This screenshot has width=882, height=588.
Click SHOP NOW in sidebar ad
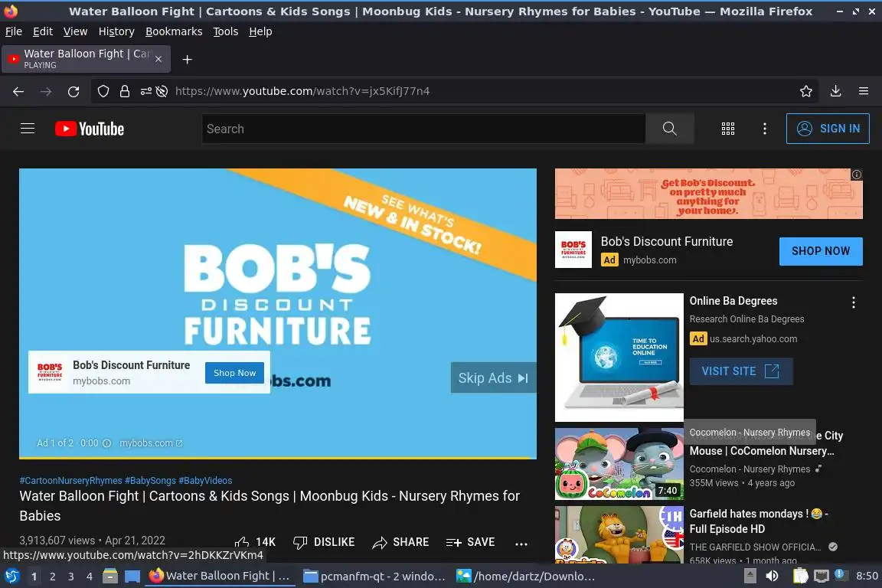821,251
